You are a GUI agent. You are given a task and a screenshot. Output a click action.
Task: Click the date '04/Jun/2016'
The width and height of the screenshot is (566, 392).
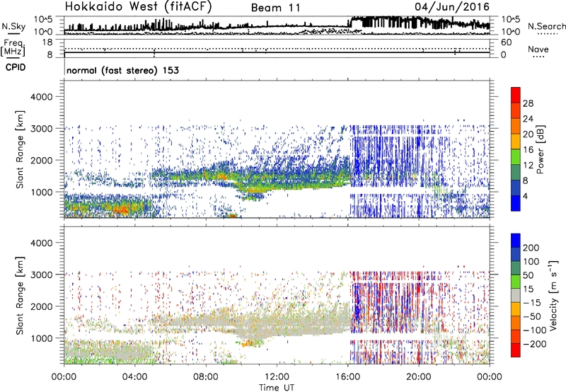point(452,6)
